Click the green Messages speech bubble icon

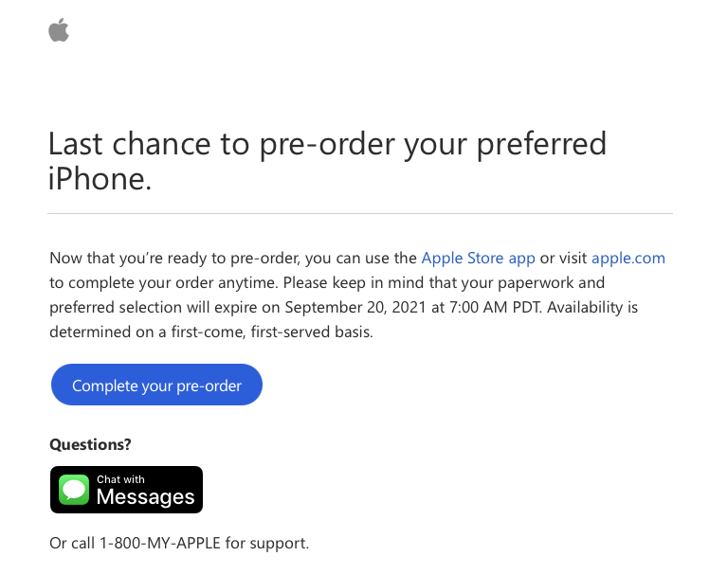click(x=74, y=490)
